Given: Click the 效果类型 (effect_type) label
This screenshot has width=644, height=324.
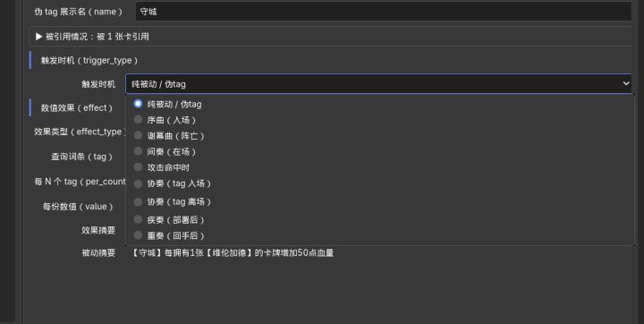Looking at the screenshot, I should point(80,132).
